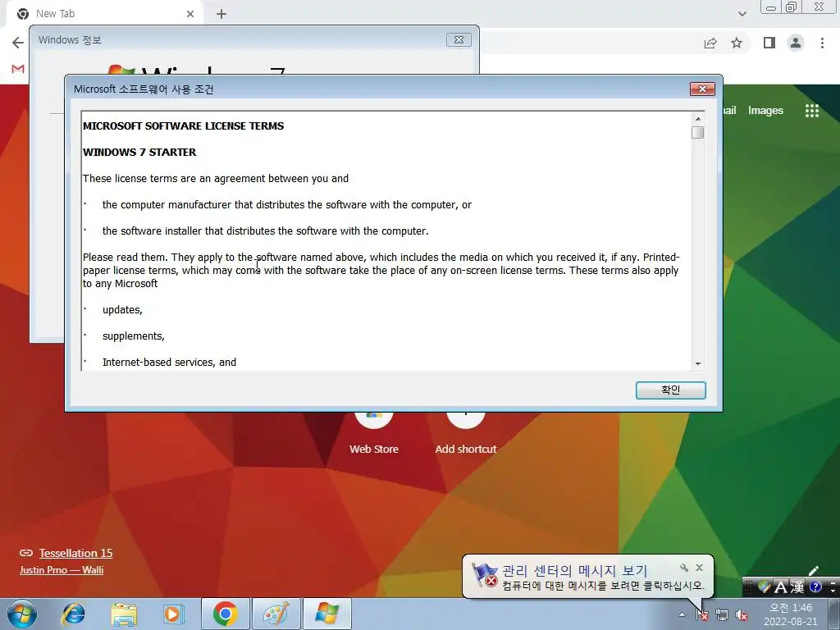Open Web Store shortcut
840x630 pixels.
pyautogui.click(x=374, y=435)
